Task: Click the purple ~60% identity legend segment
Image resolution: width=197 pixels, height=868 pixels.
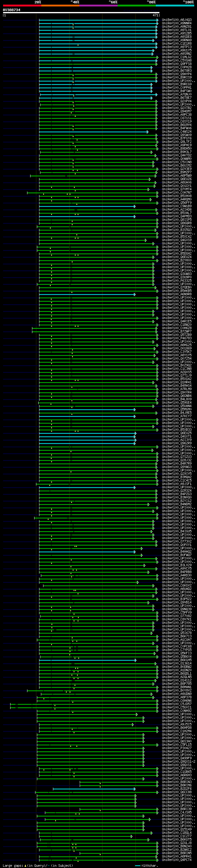Action: (x=99, y=6)
